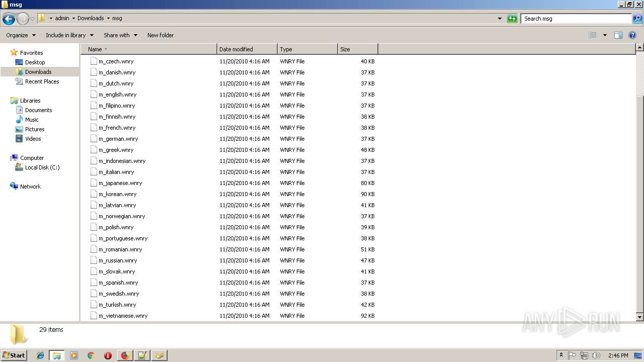Launch Internet Explorer from the taskbar
644x362 pixels.
(x=40, y=355)
